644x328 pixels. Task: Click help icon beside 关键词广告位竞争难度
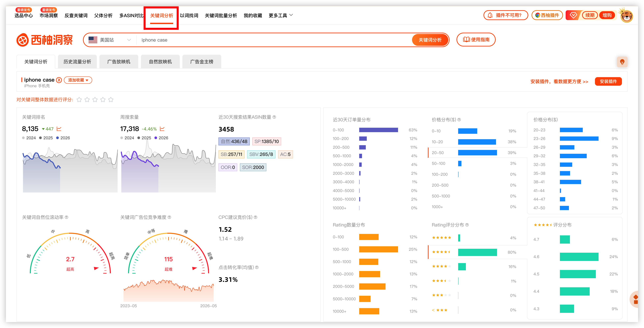170,217
